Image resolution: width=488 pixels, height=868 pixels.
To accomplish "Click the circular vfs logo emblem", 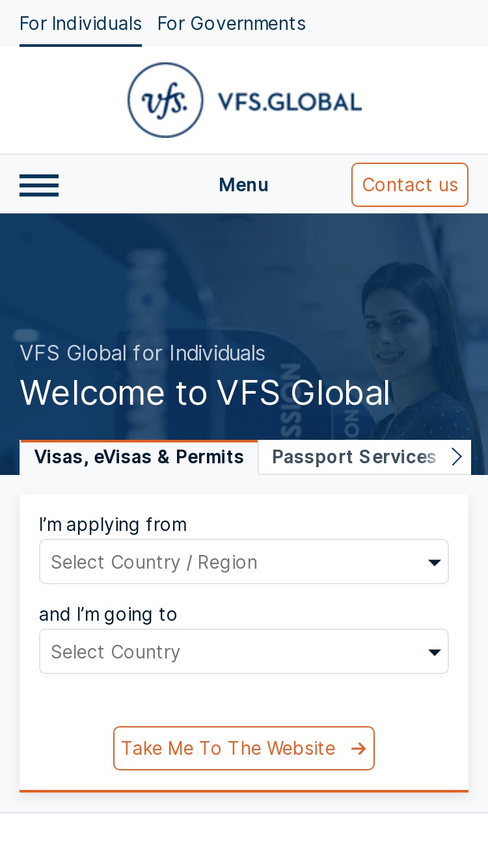I will tap(166, 100).
